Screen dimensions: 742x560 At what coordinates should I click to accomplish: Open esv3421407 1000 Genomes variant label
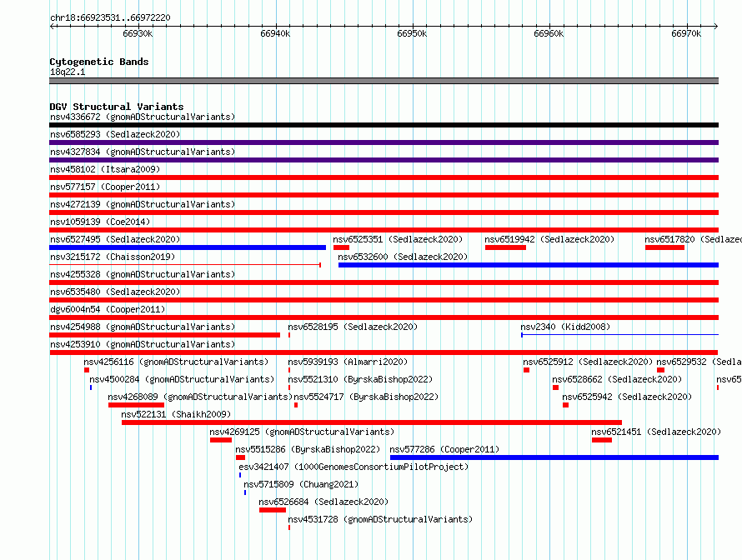tap(354, 467)
